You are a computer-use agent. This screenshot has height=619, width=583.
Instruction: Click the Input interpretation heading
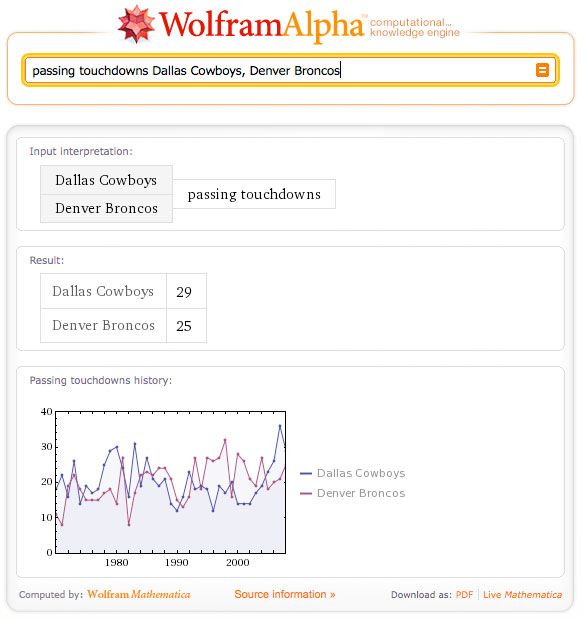81,151
